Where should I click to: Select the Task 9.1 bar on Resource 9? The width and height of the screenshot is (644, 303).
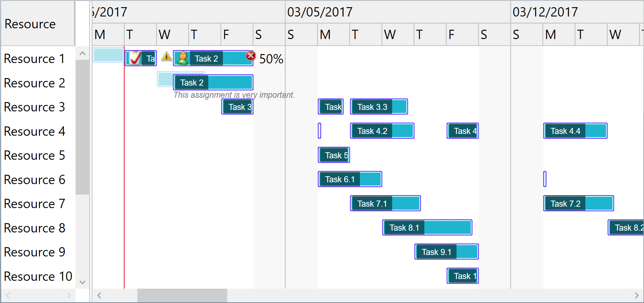tap(437, 252)
